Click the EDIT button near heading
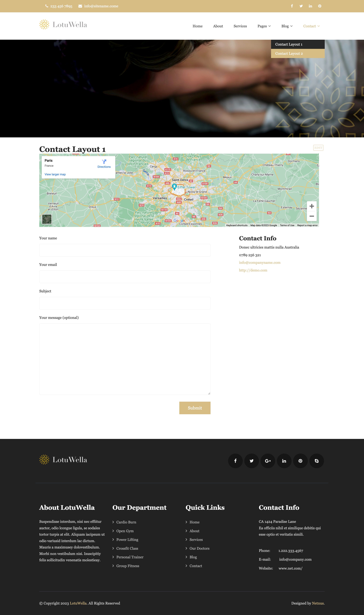Screen dimensions: 364x615 [x=318, y=148]
